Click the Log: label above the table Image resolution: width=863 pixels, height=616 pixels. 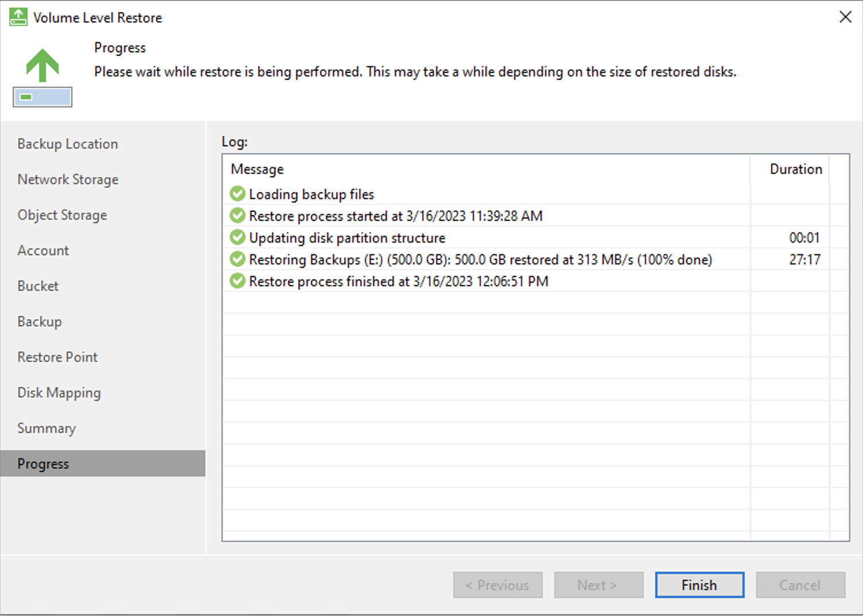[235, 142]
